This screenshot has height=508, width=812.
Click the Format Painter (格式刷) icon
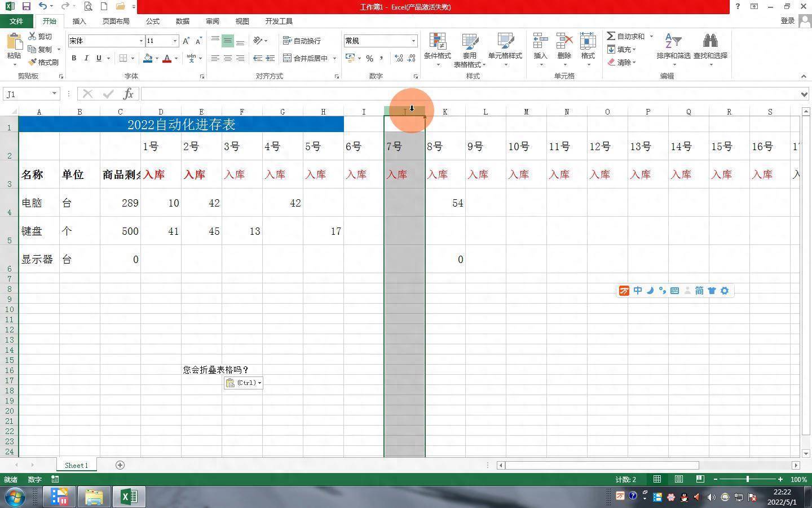(33, 62)
